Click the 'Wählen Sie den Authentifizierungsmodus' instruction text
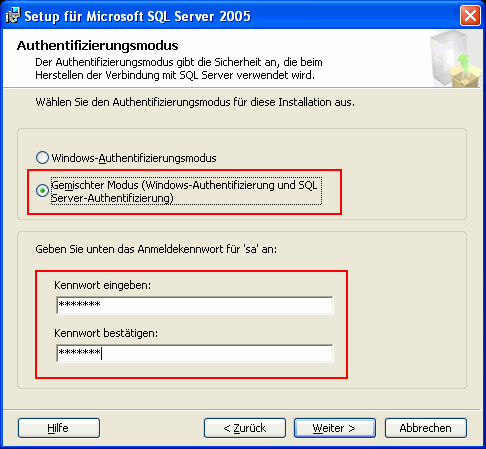The image size is (486, 449). pyautogui.click(x=195, y=102)
